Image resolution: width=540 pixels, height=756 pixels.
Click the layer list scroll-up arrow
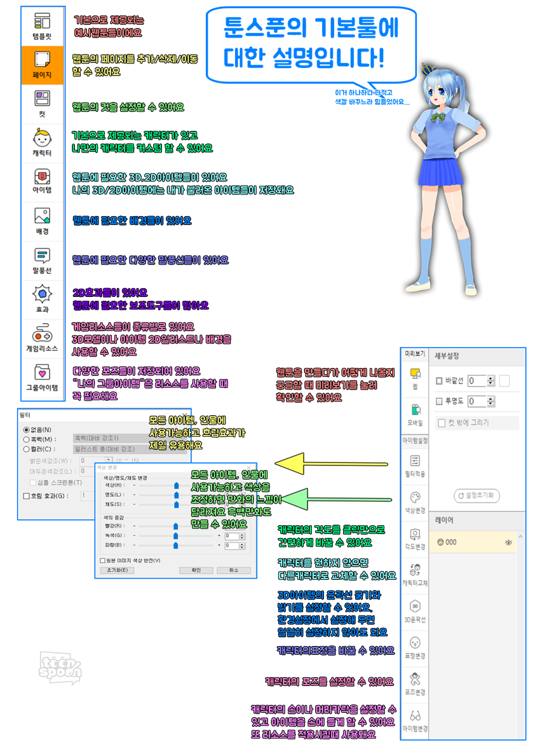click(520, 536)
